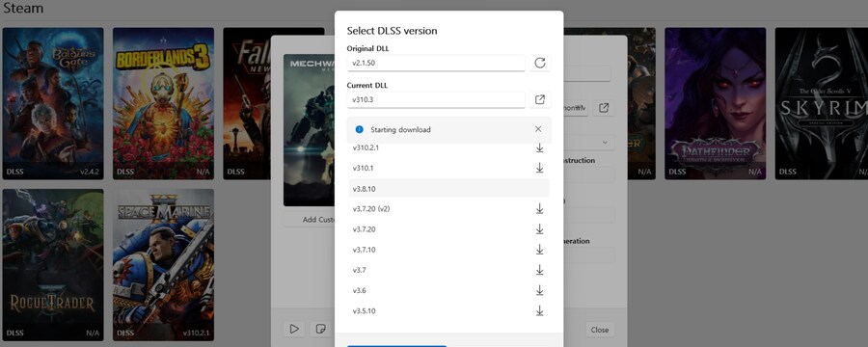This screenshot has width=868, height=347.
Task: Download DLSS v3.7
Action: (x=539, y=270)
